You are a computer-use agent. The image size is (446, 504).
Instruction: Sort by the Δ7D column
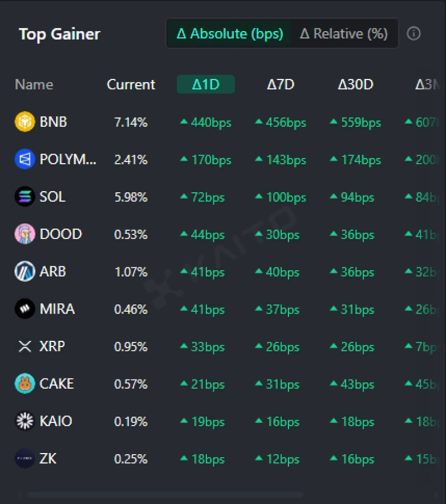tap(280, 85)
